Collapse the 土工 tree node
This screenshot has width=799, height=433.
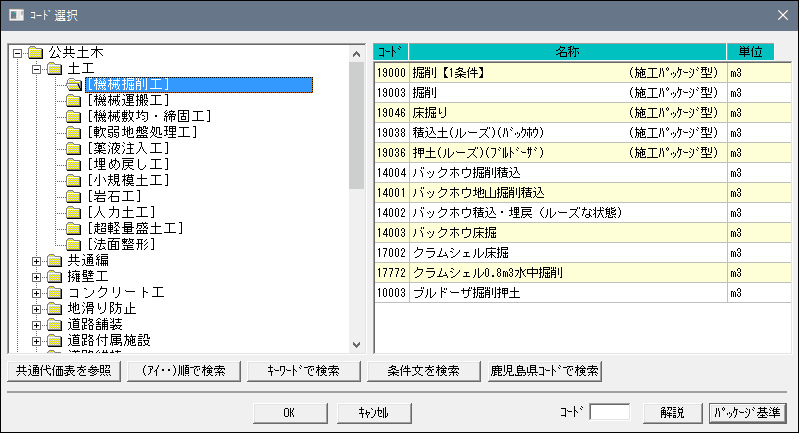pyautogui.click(x=36, y=69)
